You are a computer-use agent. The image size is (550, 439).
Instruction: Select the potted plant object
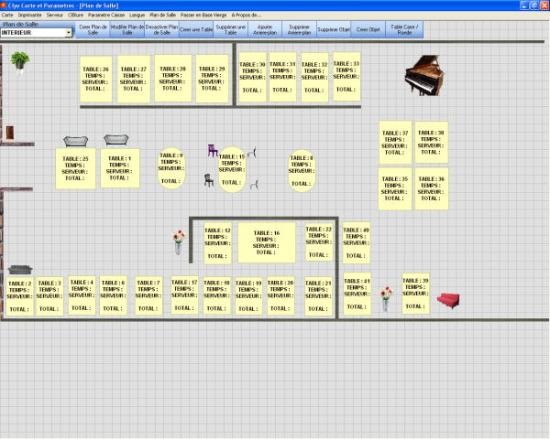20,61
